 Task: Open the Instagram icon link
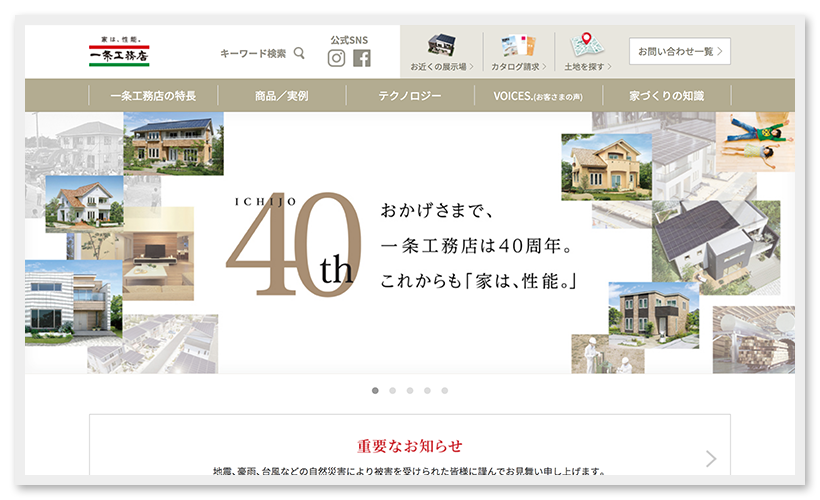pyautogui.click(x=337, y=58)
